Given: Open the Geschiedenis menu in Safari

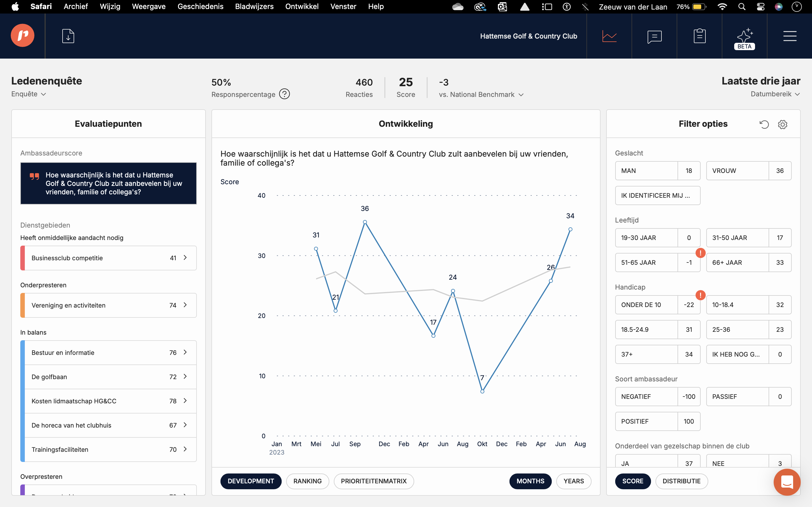Looking at the screenshot, I should tap(200, 6).
